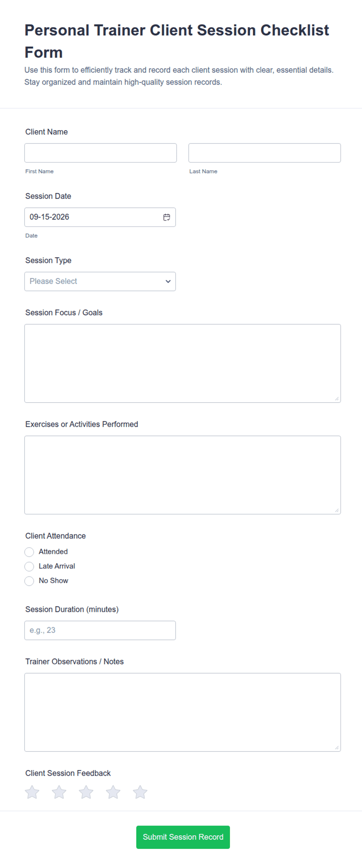Click the Session Date input field
The width and height of the screenshot is (362, 868).
[100, 217]
